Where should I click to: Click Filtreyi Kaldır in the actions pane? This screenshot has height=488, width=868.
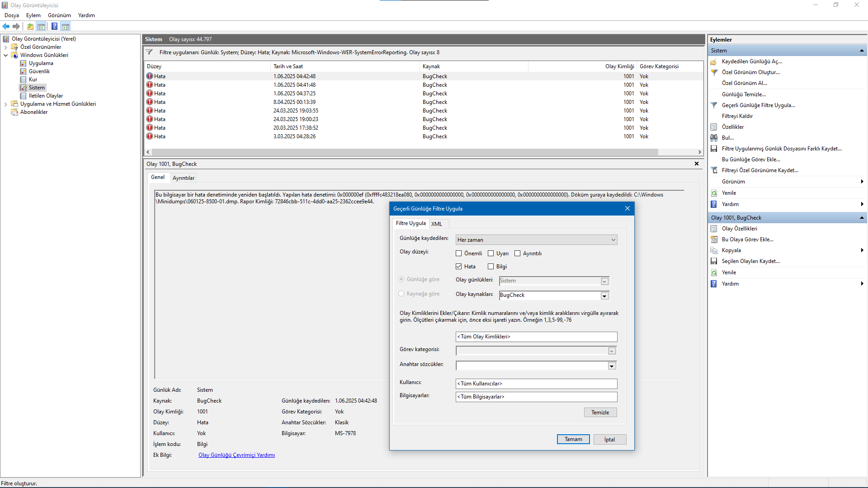(x=737, y=116)
